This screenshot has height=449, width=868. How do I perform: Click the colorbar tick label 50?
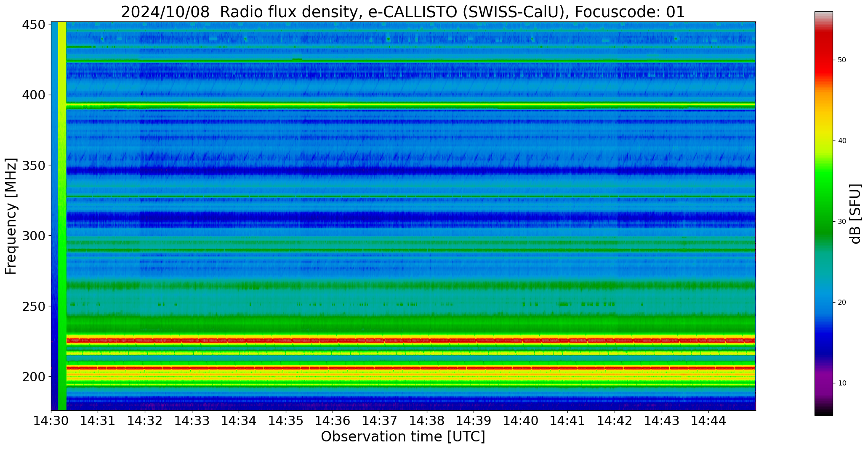coord(842,60)
